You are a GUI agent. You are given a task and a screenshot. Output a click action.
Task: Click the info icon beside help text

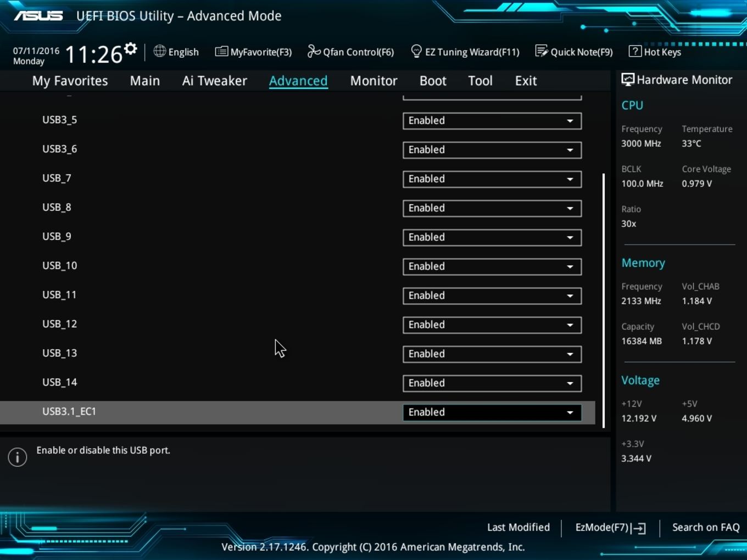pos(18,457)
